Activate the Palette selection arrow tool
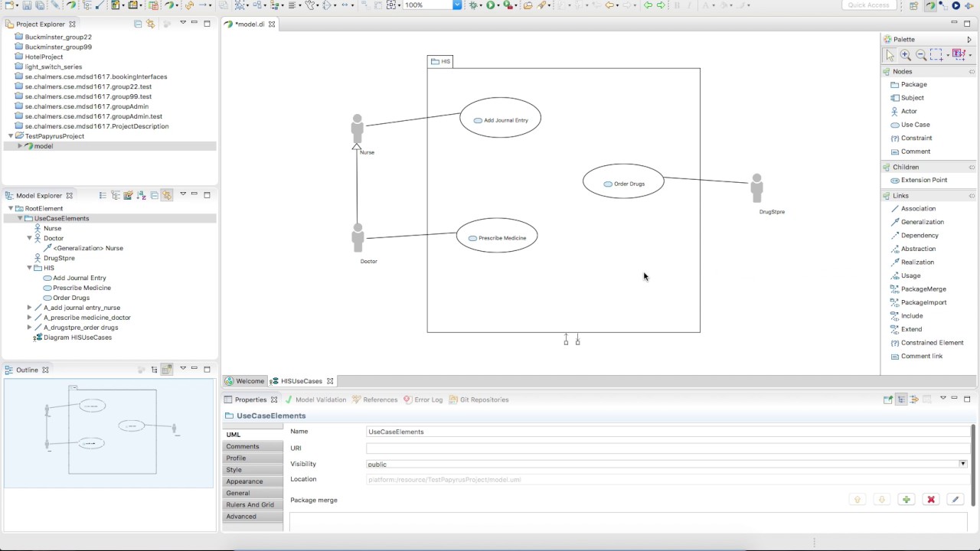Screen dimensions: 980x551 890,54
